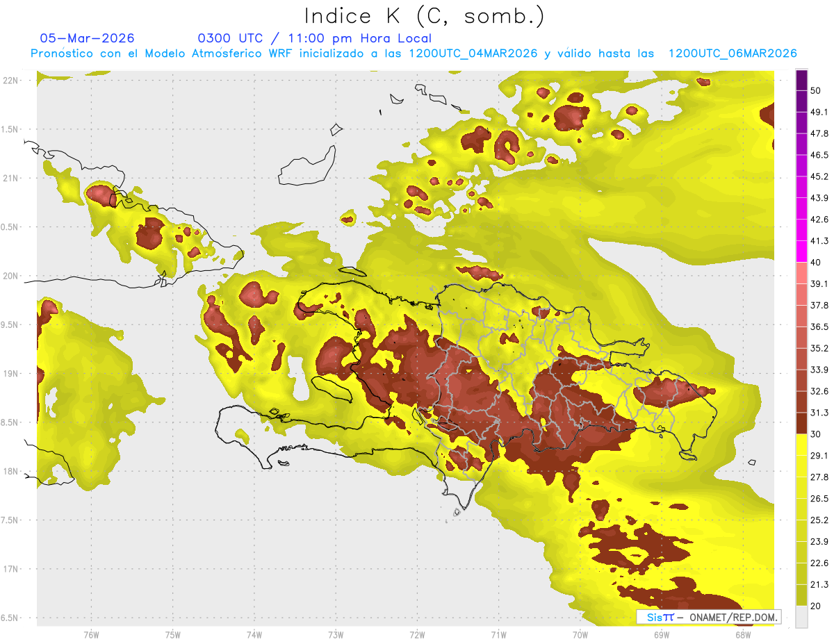Click the "69W" longitude label
834x644 pixels.
pos(662,635)
